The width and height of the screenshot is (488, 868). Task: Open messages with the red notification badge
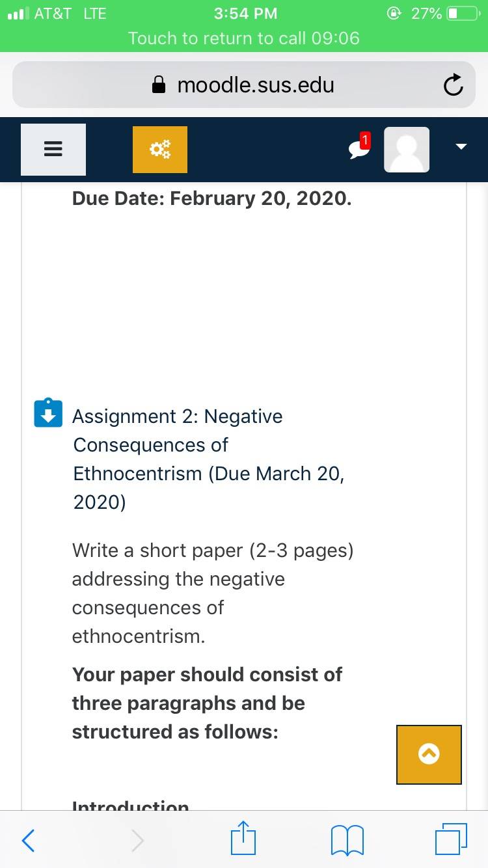[359, 148]
